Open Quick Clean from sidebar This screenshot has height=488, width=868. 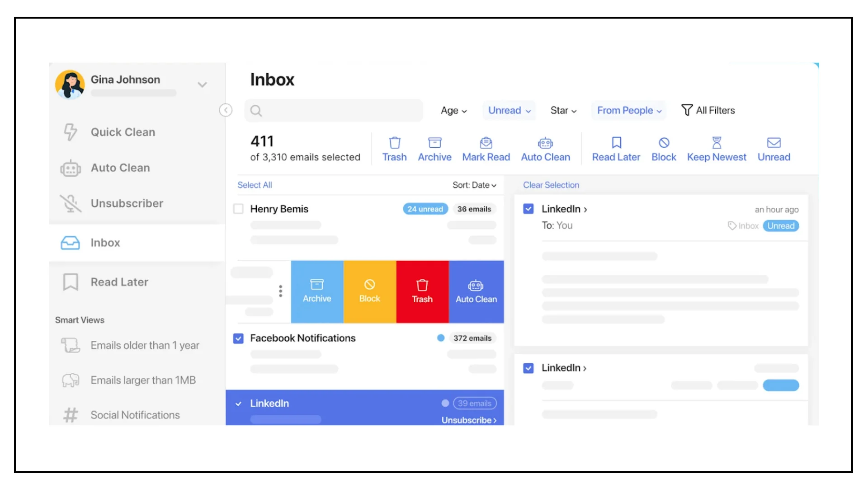tap(123, 131)
